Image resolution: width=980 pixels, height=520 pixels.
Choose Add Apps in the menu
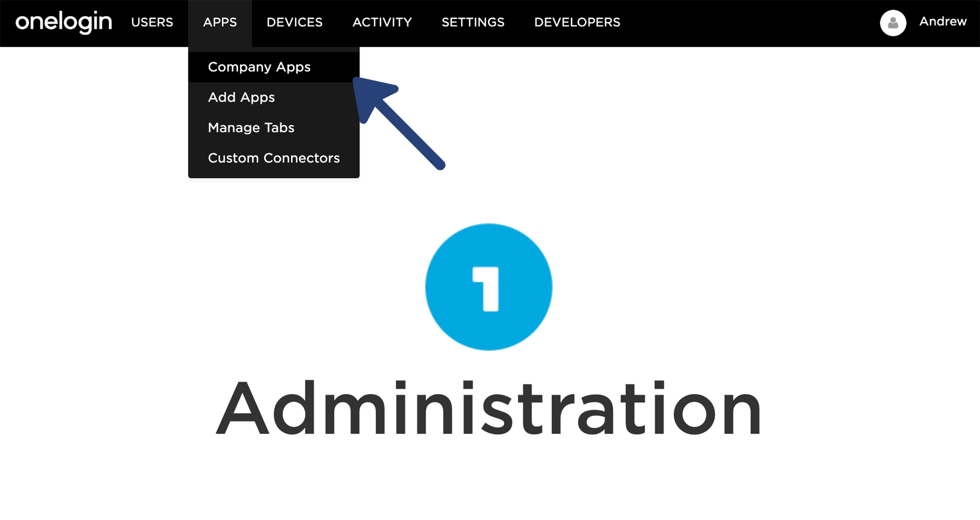click(x=274, y=97)
